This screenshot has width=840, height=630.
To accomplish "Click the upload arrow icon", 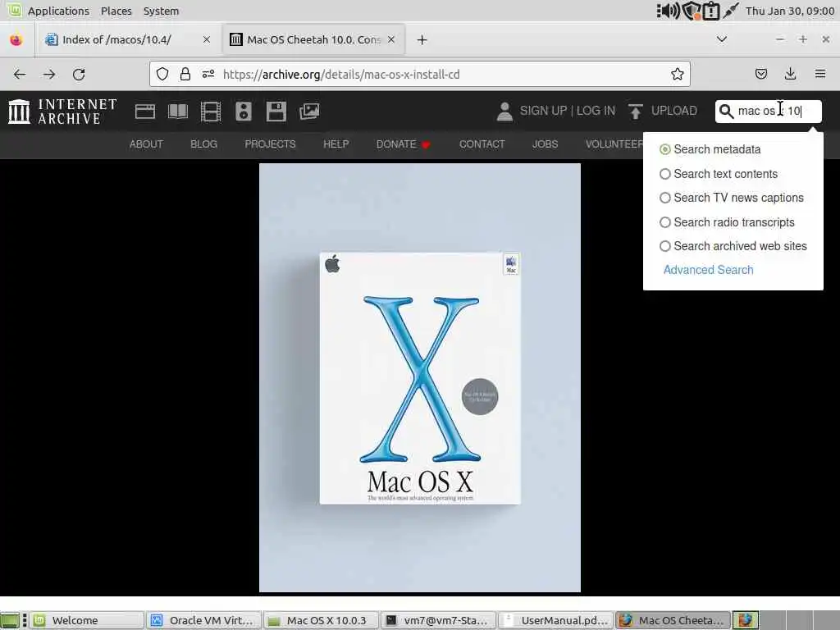I will tap(636, 112).
